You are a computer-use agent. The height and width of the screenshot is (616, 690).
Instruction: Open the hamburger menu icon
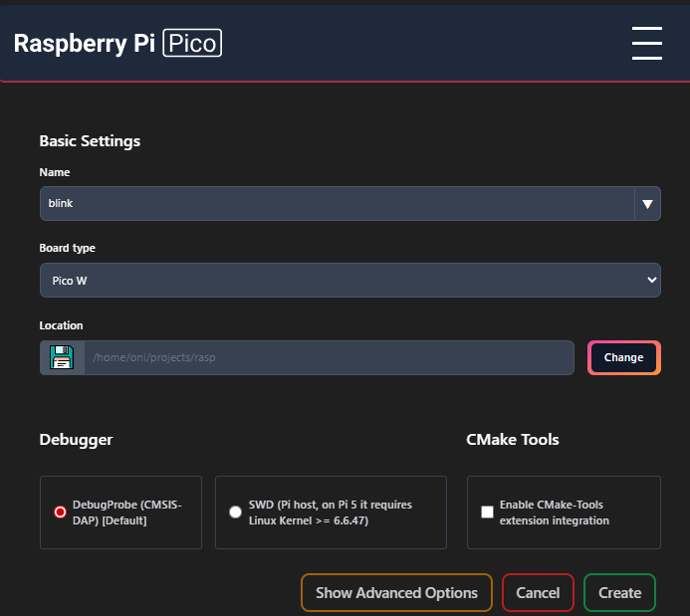coord(647,43)
